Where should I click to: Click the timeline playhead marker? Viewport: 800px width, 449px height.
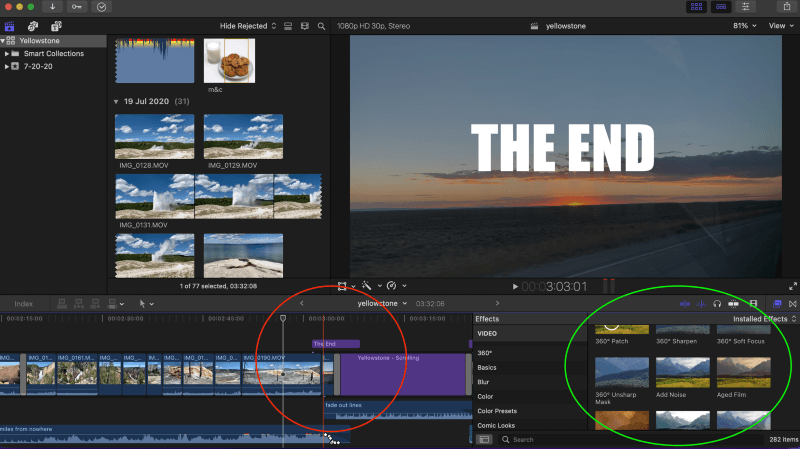pos(283,318)
